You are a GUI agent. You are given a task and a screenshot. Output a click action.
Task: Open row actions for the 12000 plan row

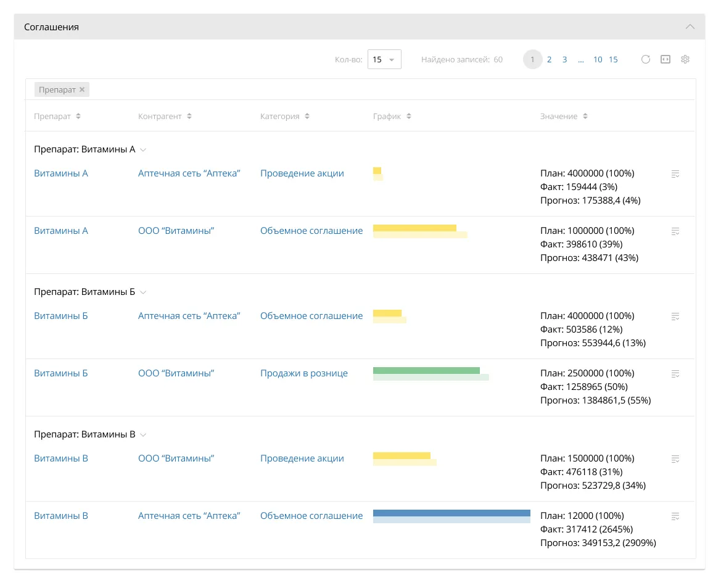675,516
